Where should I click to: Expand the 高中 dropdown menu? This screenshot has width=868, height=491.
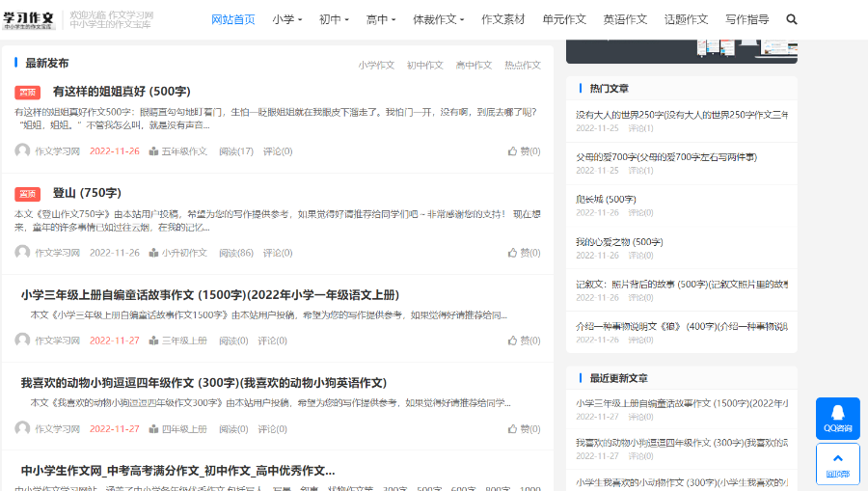[x=381, y=19]
